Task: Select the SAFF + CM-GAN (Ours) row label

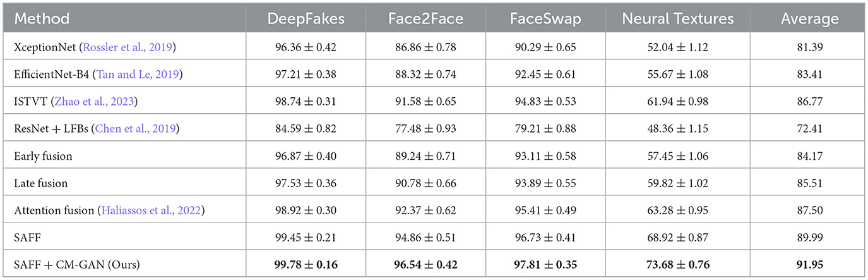Action: point(75,264)
